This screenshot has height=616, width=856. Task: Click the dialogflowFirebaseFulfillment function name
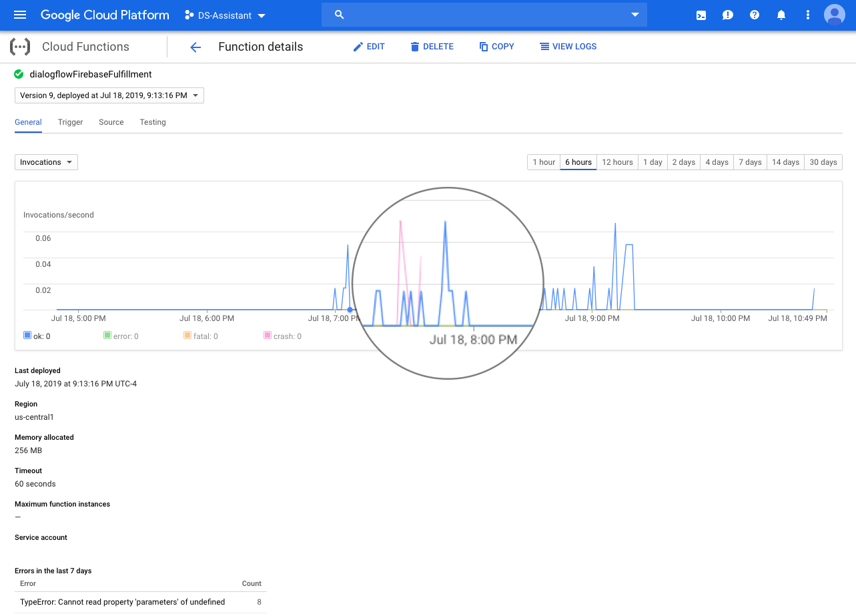click(91, 74)
